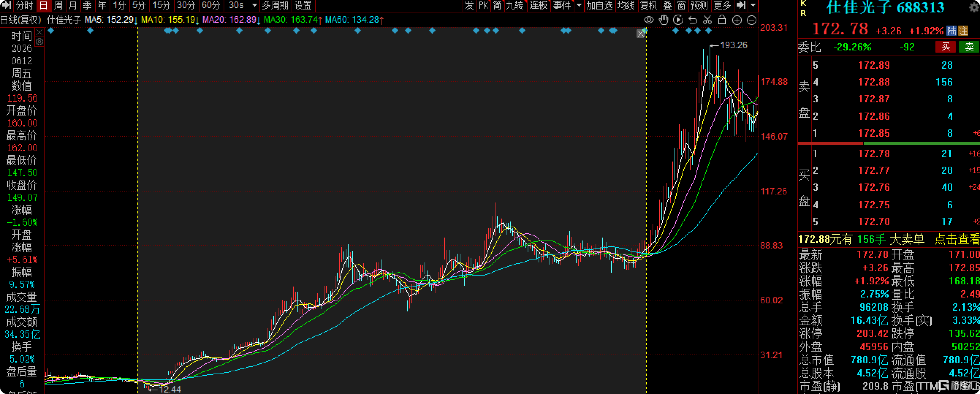The height and width of the screenshot is (394, 980).
Task: Click the collapse-panel arrow icon at top left
Action: click(x=7, y=5)
